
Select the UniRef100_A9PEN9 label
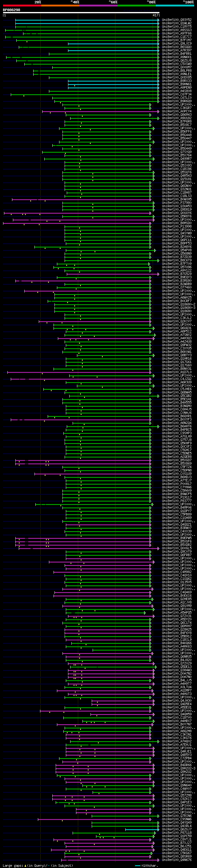(x=177, y=88)
